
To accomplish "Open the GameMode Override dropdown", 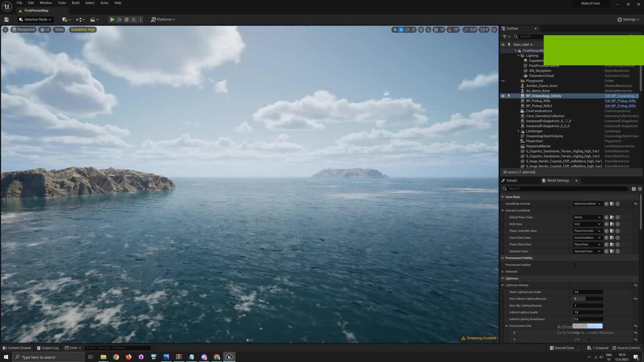I will (587, 203).
